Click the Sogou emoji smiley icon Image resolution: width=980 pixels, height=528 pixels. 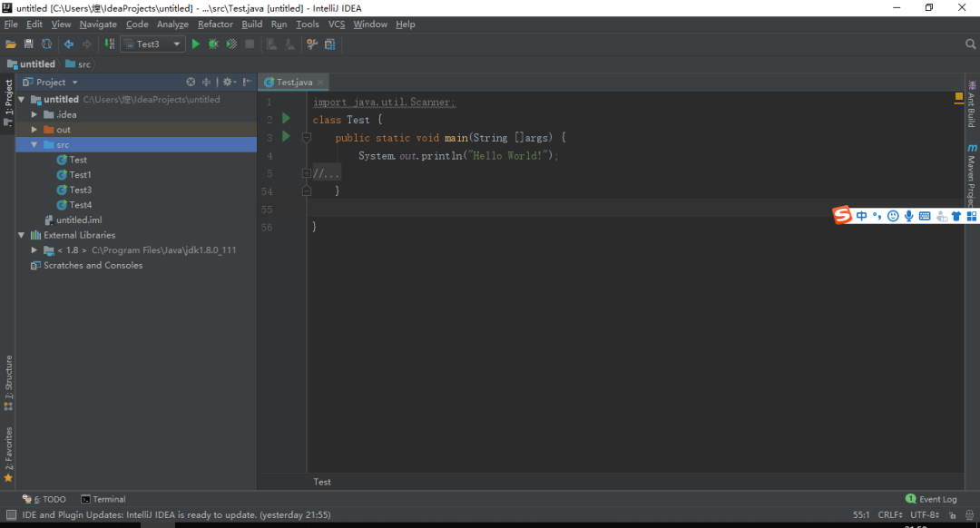tap(893, 216)
